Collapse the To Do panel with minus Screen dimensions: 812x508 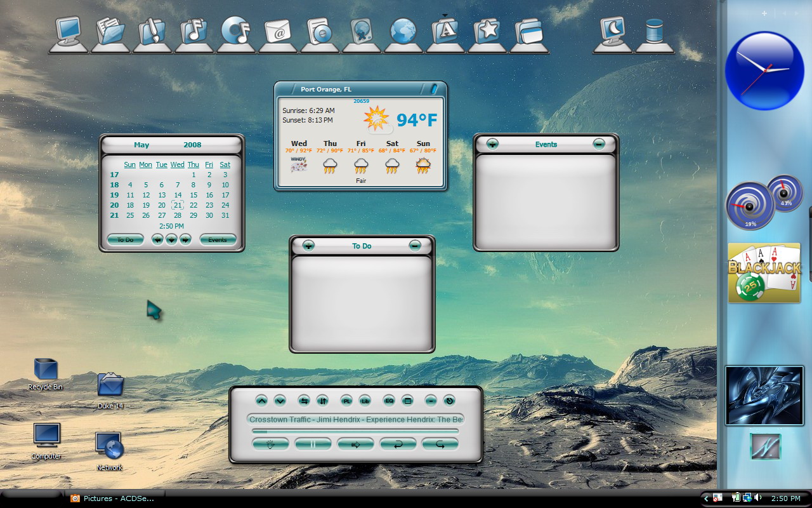pyautogui.click(x=415, y=245)
